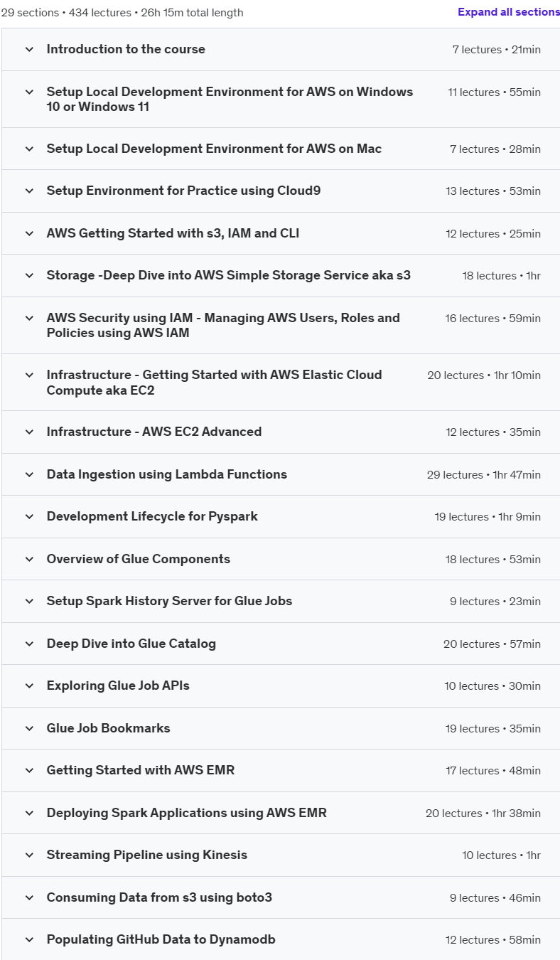Image resolution: width=560 pixels, height=960 pixels.
Task: Expand chevron beside Setup Local Development Environment on Mac
Action: 29,149
